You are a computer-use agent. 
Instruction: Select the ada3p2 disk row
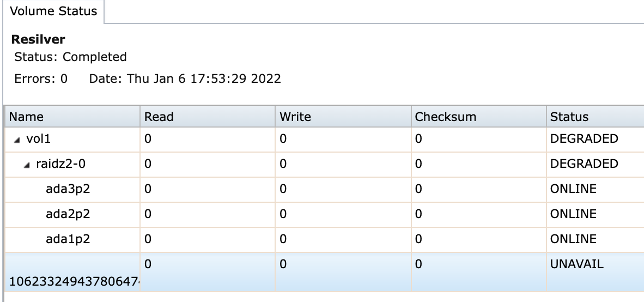tap(68, 189)
